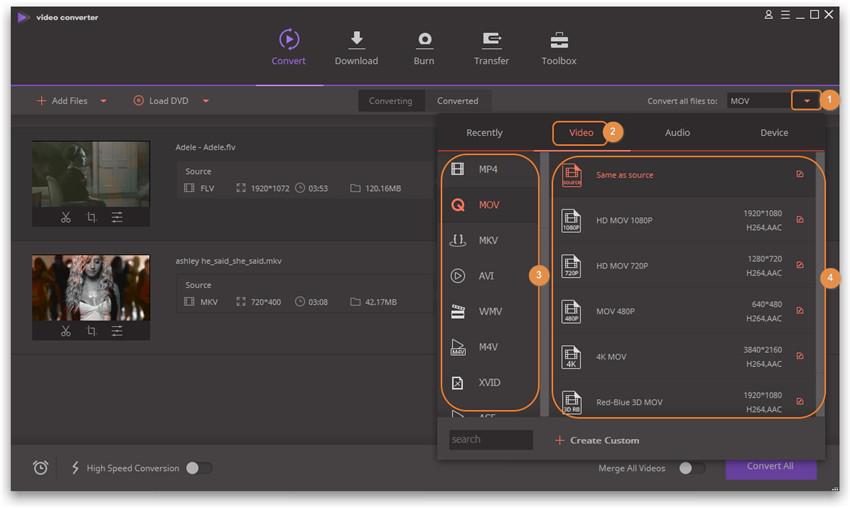Open the Convert section

pyautogui.click(x=288, y=48)
